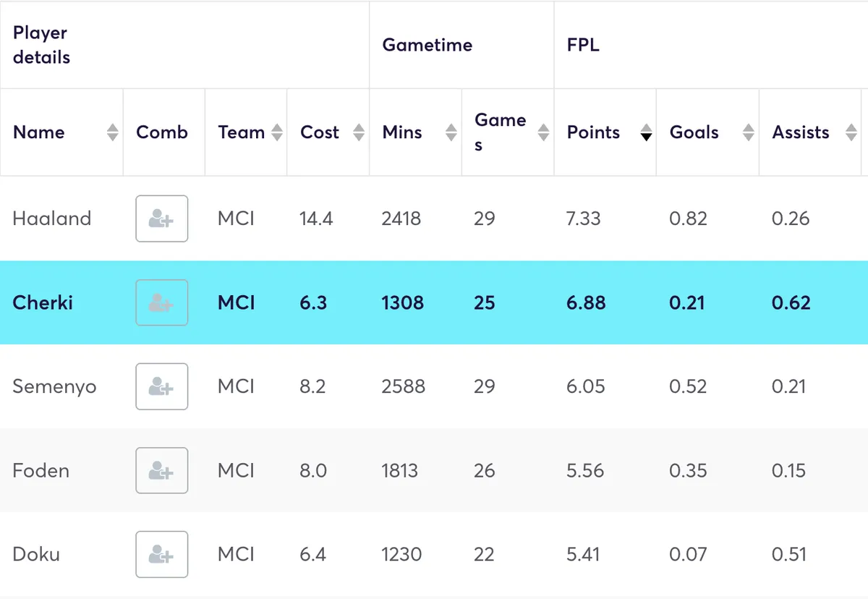Click the sort chevrons next to Games
Image resolution: width=868 pixels, height=599 pixels.
(542, 133)
